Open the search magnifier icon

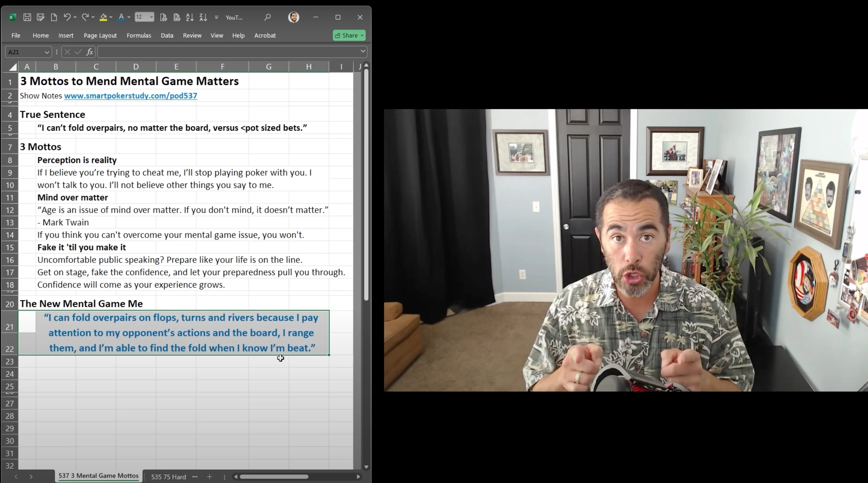pyautogui.click(x=267, y=17)
